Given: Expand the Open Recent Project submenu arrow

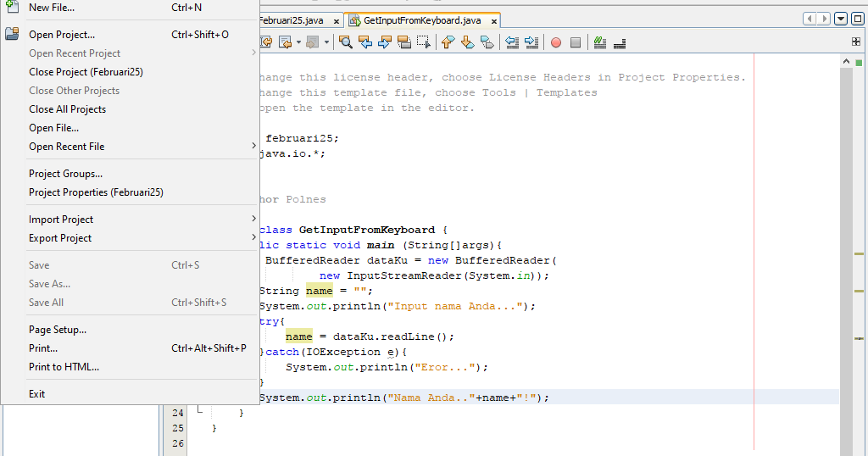Looking at the screenshot, I should coord(253,53).
